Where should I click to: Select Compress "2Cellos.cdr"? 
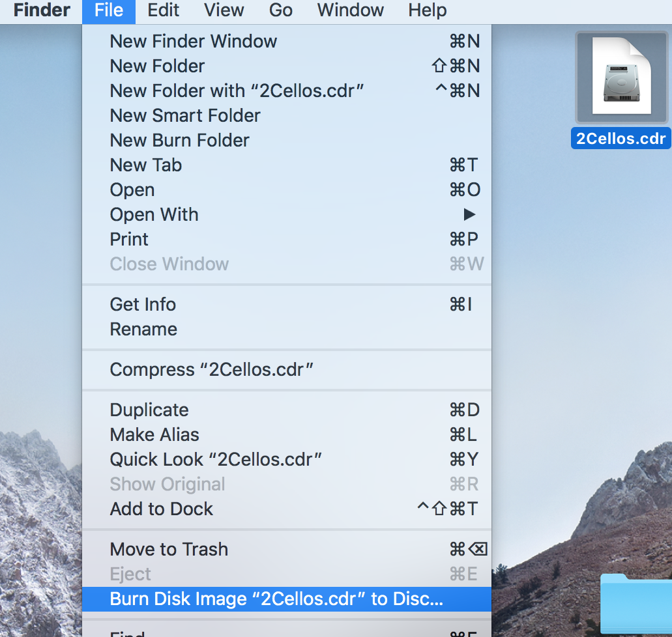tap(287, 370)
